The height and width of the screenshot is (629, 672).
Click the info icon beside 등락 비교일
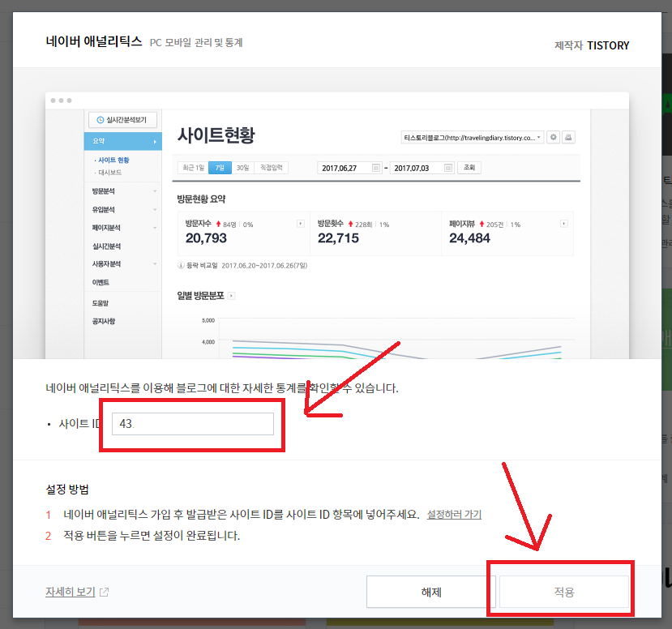181,265
